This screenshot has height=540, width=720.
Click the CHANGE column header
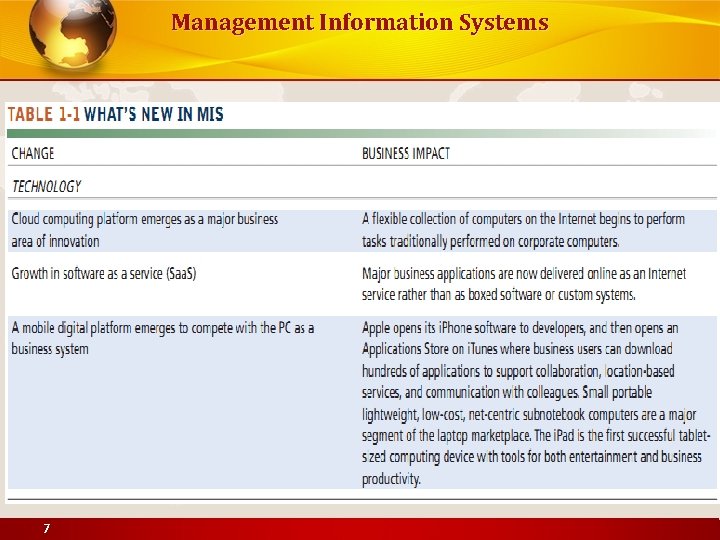click(33, 153)
